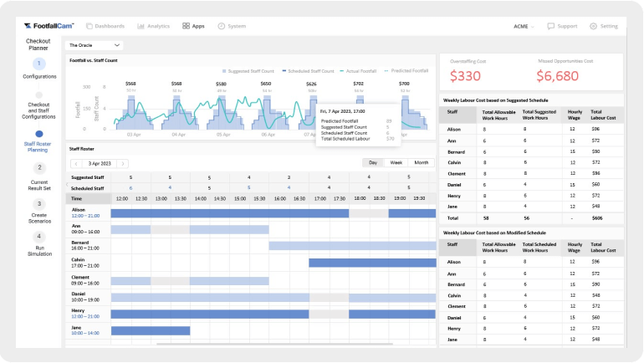Go to next date in Staff Roster
This screenshot has width=644, height=363.
123,163
